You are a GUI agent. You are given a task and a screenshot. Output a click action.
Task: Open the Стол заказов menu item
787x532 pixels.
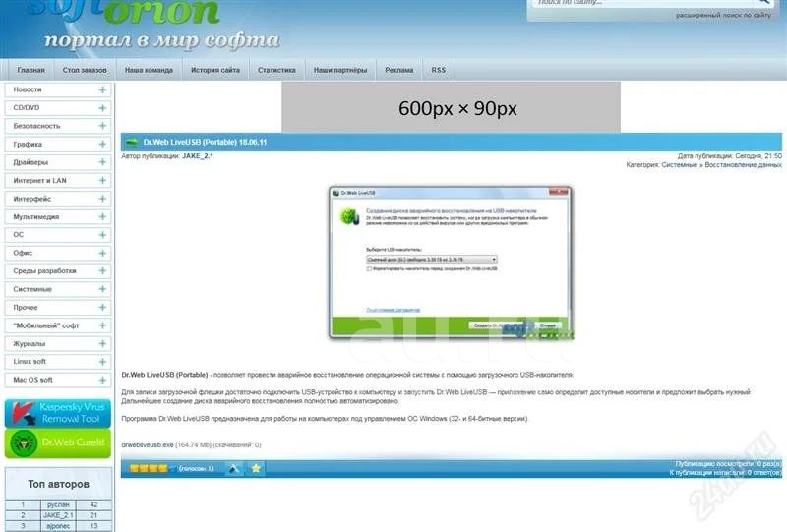[85, 70]
